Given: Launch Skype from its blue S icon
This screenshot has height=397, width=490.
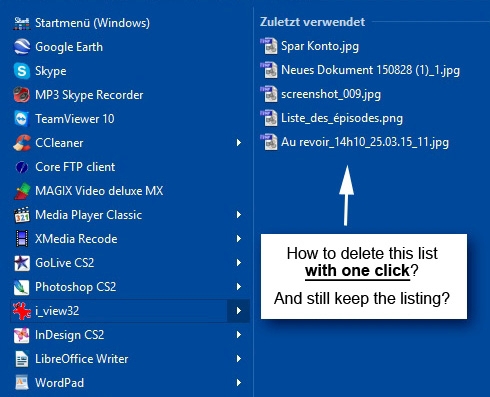Looking at the screenshot, I should [x=22, y=71].
